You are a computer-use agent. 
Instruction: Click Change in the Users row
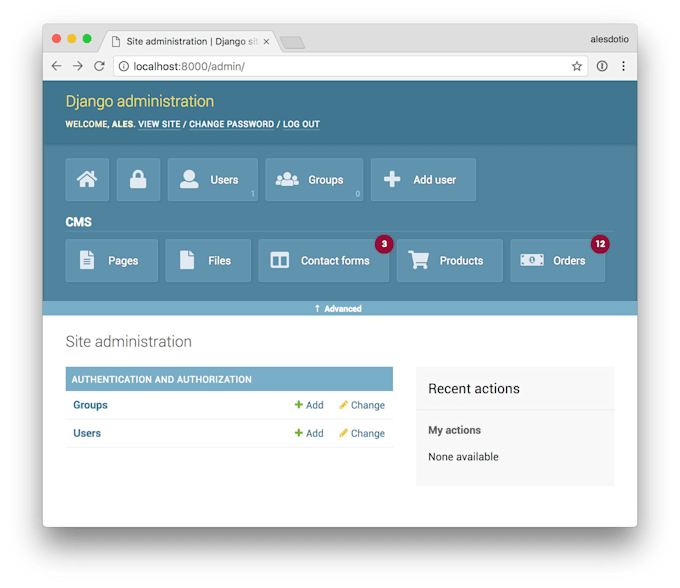[x=362, y=433]
